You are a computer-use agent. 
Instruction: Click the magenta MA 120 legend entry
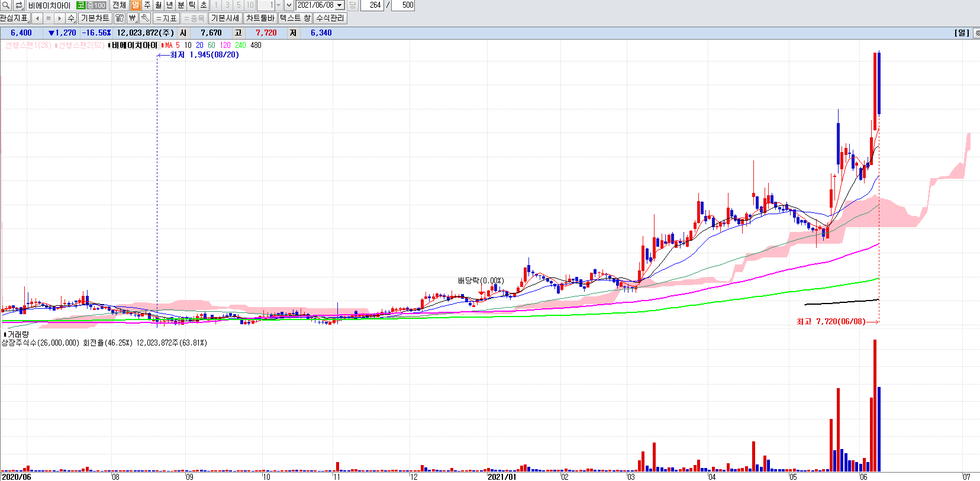click(225, 45)
